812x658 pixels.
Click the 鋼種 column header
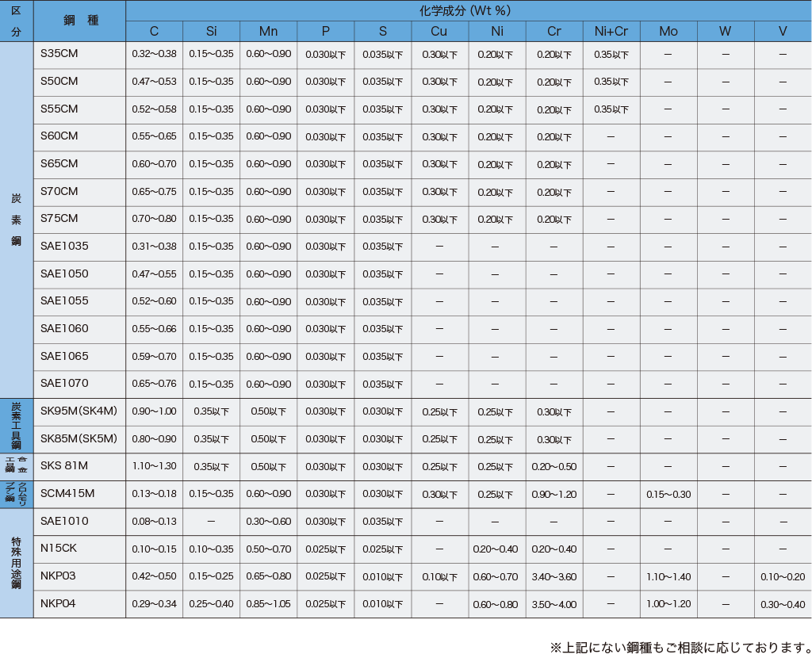pyautogui.click(x=80, y=21)
